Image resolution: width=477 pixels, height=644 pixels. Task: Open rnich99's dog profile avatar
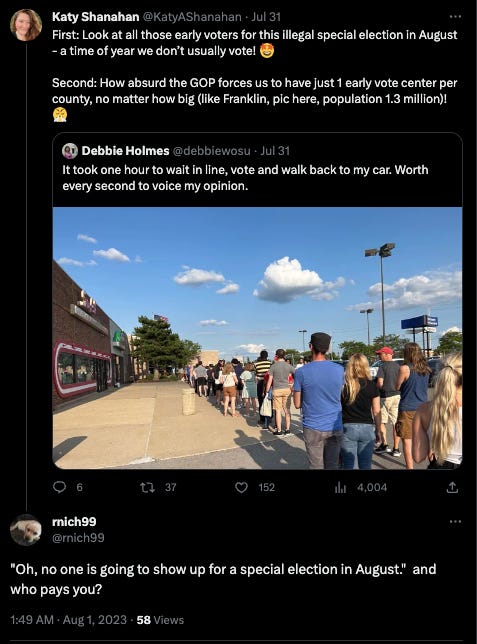pyautogui.click(x=26, y=530)
